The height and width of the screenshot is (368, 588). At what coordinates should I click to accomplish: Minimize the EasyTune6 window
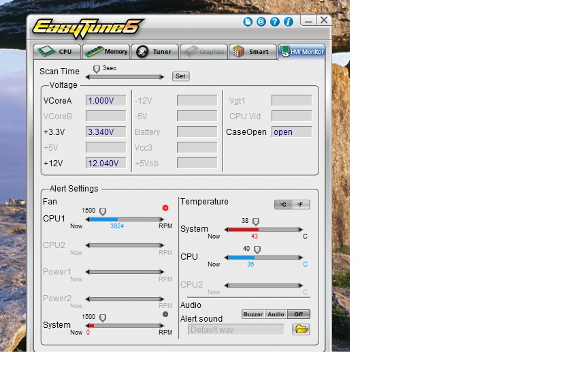(x=308, y=21)
